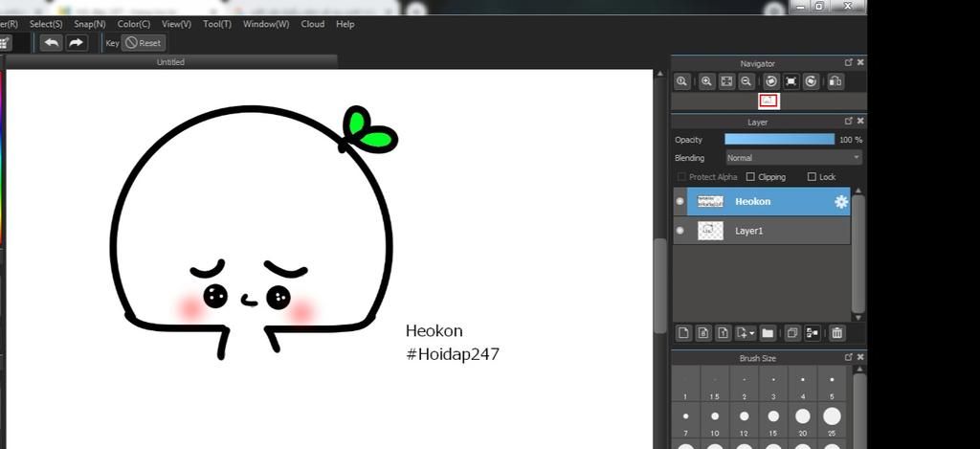980x449 pixels.
Task: Click the Navigator preview thumbnail
Action: [768, 101]
